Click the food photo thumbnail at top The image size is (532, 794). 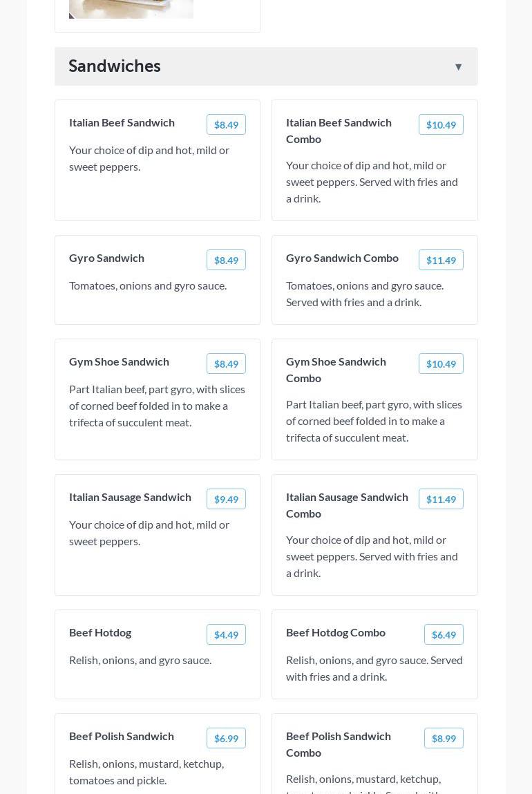131,8
